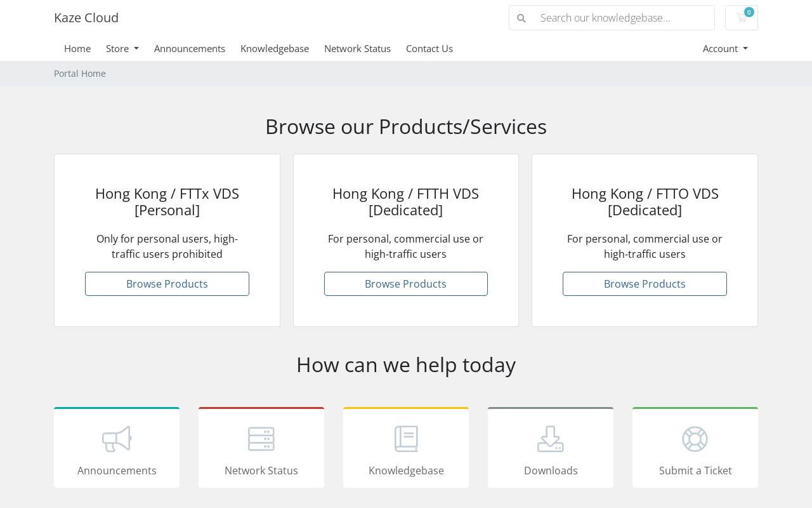Click the Announcements megaphone icon
The image size is (812, 508).
[x=117, y=439]
